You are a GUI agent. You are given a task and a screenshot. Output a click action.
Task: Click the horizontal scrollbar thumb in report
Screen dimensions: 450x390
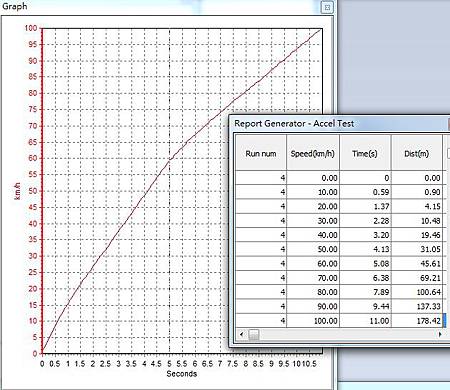(254, 334)
